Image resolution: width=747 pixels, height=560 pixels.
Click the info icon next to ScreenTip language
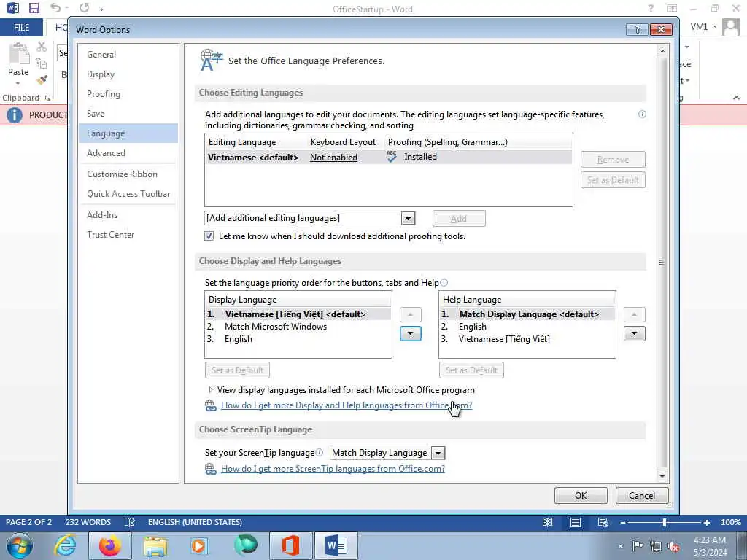click(320, 452)
